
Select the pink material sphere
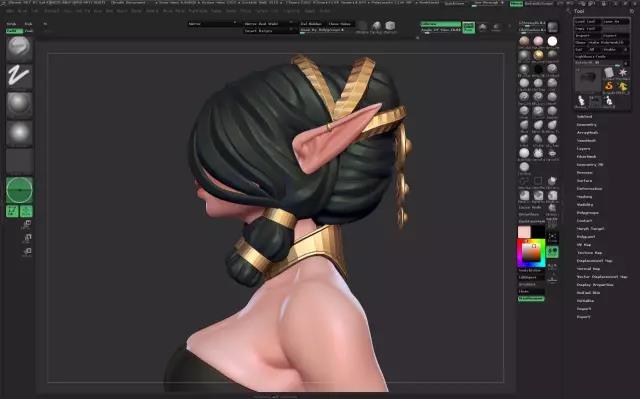coord(538,41)
